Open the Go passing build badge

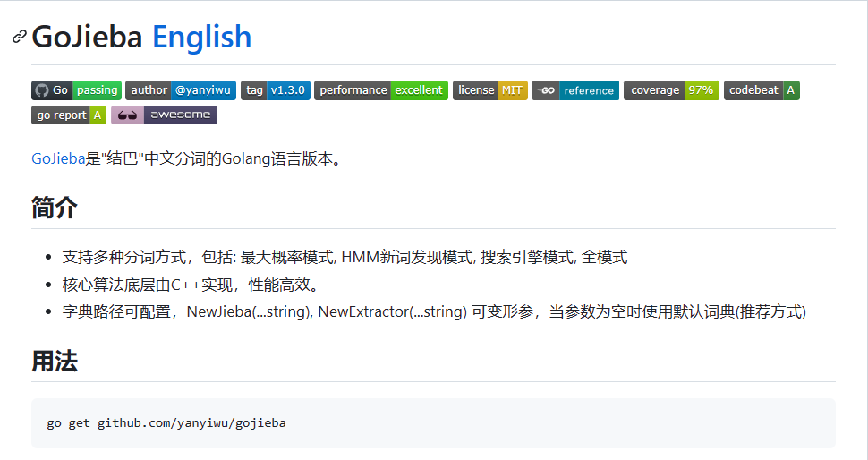76,90
